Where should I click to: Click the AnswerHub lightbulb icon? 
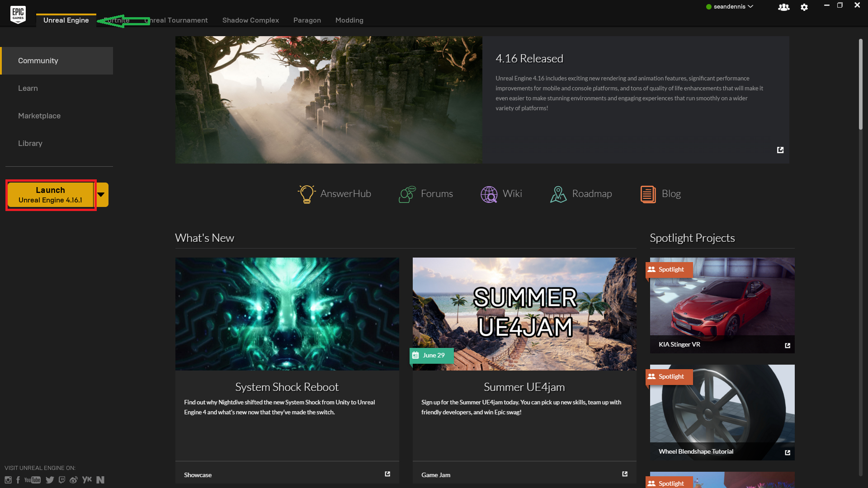(307, 194)
